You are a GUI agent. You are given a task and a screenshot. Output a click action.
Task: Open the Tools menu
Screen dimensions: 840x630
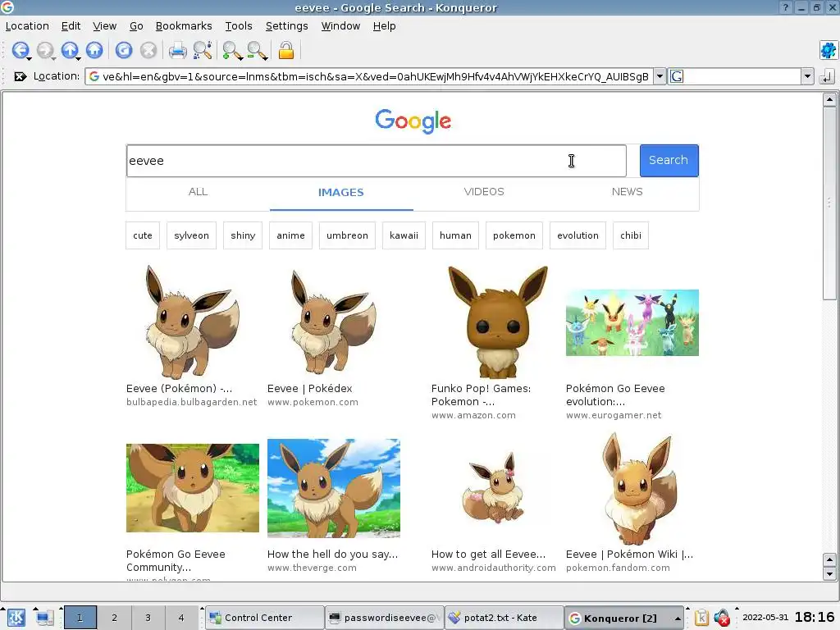coord(239,25)
